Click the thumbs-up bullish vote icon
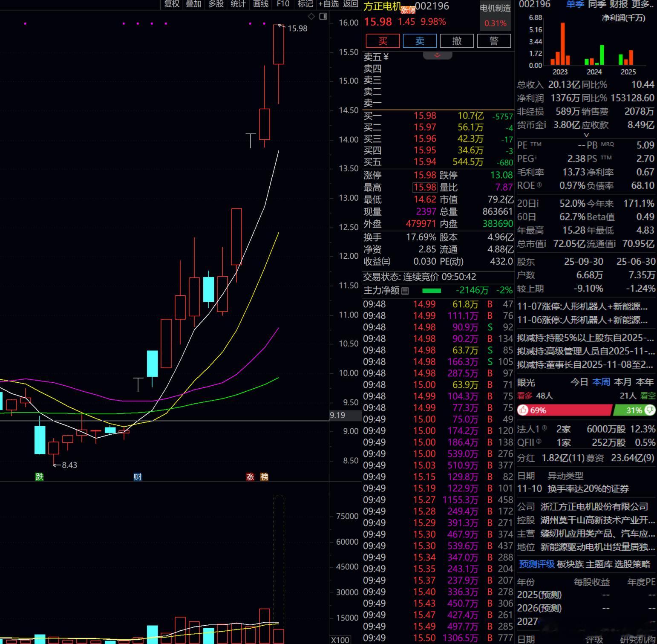The image size is (657, 644). point(523,410)
